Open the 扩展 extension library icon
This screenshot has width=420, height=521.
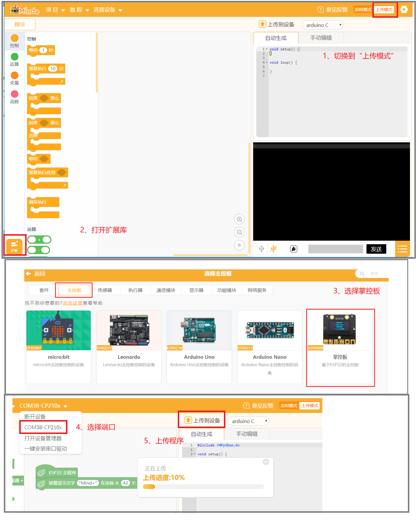[x=14, y=247]
